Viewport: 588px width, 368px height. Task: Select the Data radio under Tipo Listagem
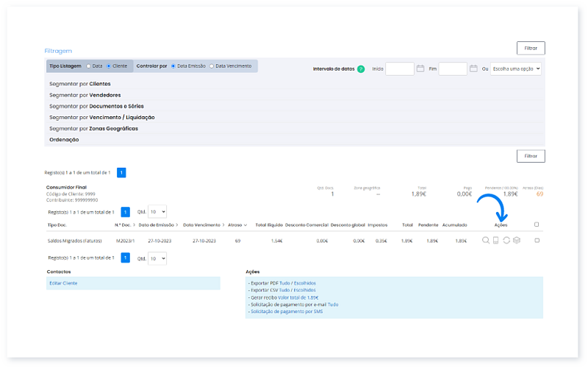click(x=88, y=66)
